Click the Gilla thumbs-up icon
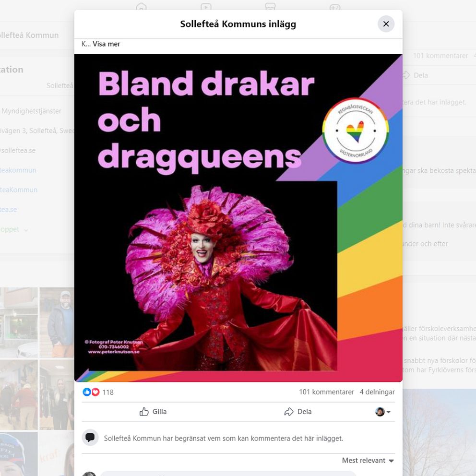The height and width of the screenshot is (476, 476). (144, 412)
